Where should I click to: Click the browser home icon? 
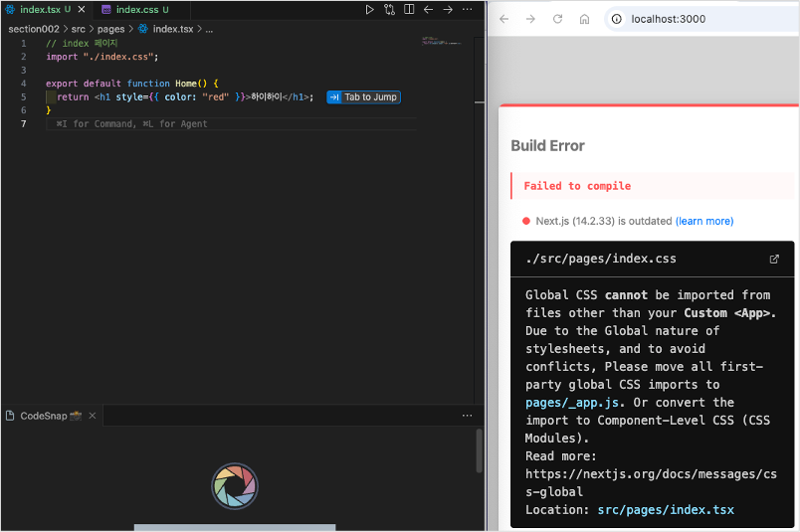coord(584,19)
